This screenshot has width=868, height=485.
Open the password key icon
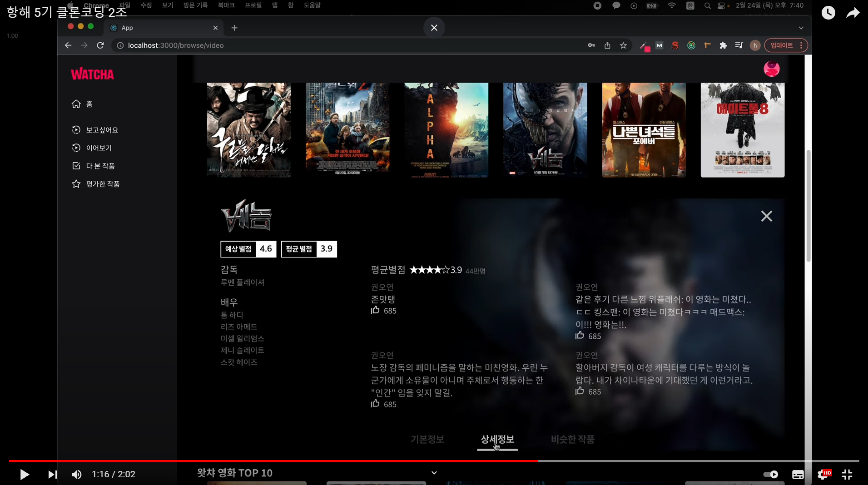[x=591, y=45]
